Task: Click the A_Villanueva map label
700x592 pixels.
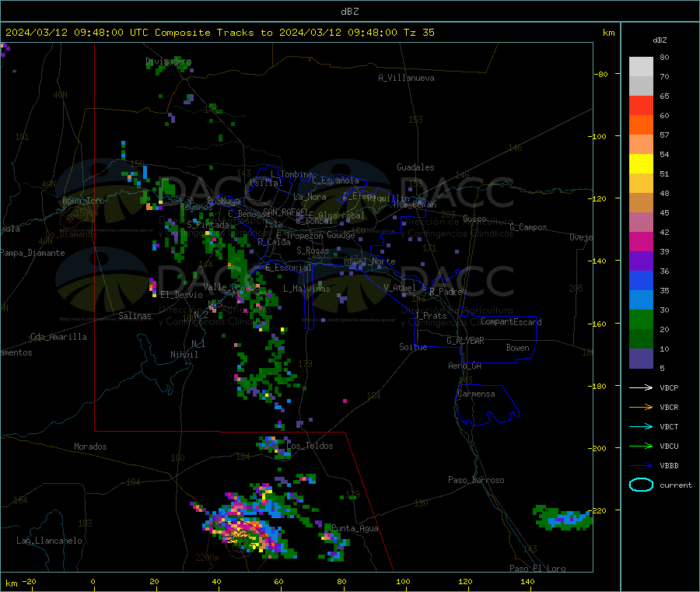Action: [x=406, y=78]
